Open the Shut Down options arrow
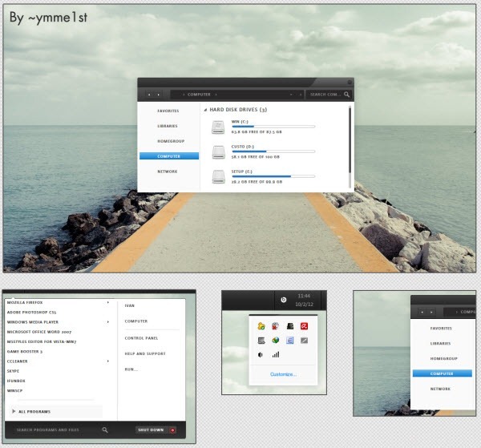The width and height of the screenshot is (481, 448). 172,430
